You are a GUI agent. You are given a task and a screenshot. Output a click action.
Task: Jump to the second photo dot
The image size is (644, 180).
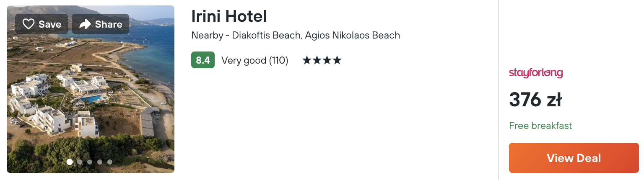pos(80,162)
